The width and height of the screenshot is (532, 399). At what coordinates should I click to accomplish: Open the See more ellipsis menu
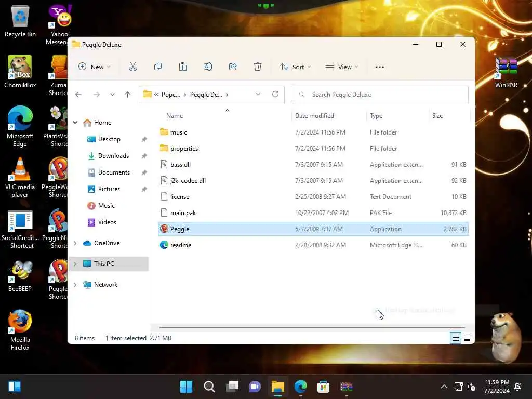(x=380, y=67)
